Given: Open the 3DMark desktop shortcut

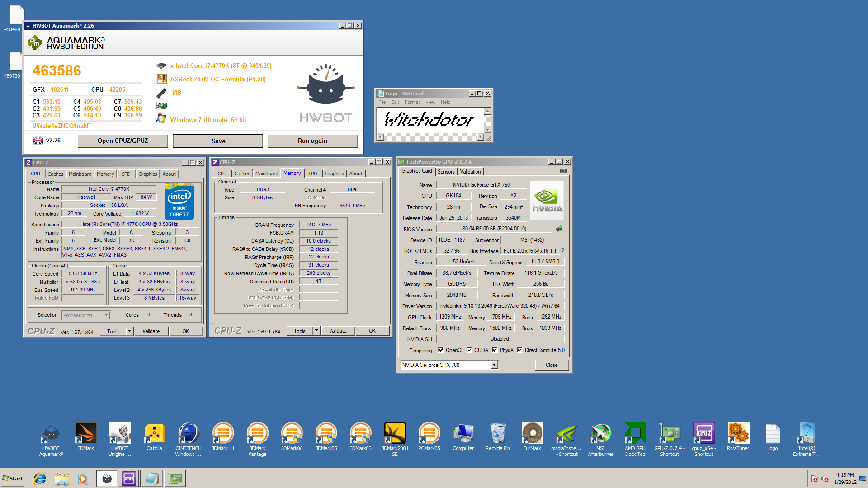Looking at the screenshot, I should click(x=85, y=436).
